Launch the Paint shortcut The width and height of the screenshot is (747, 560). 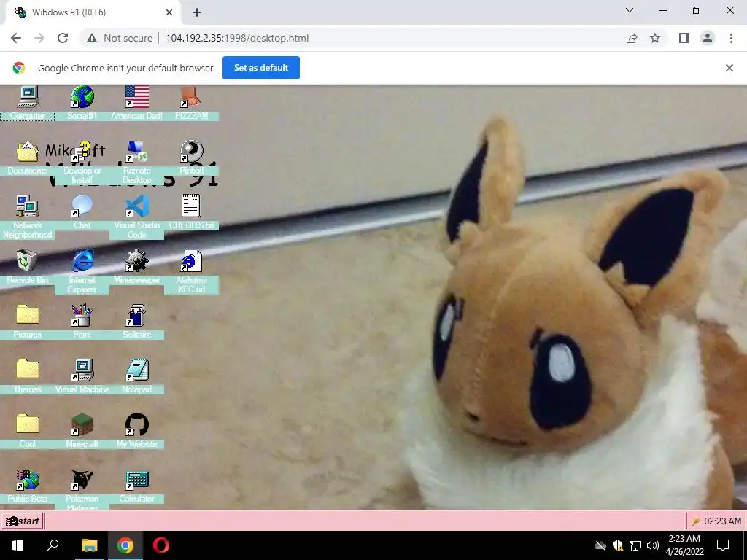(x=82, y=316)
